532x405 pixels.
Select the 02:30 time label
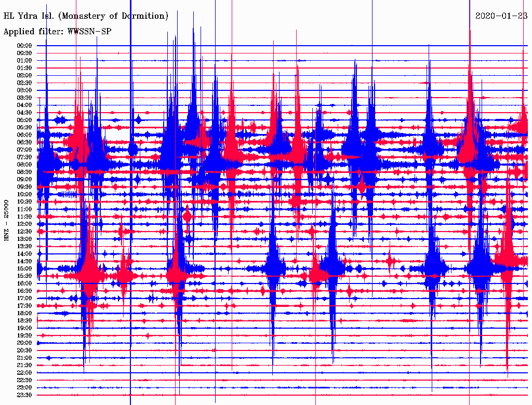tap(24, 83)
